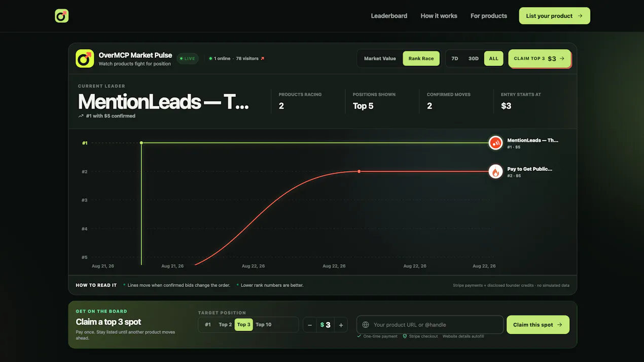
Task: Click the $3 bid amount field
Action: tap(326, 325)
